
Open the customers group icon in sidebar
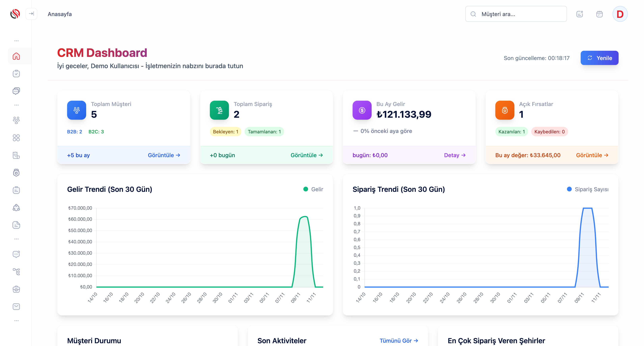[x=16, y=120]
